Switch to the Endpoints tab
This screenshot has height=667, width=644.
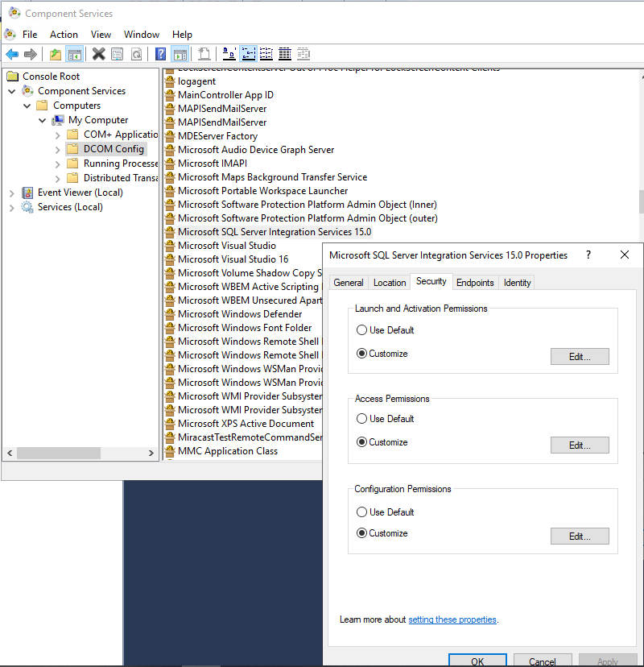(475, 283)
